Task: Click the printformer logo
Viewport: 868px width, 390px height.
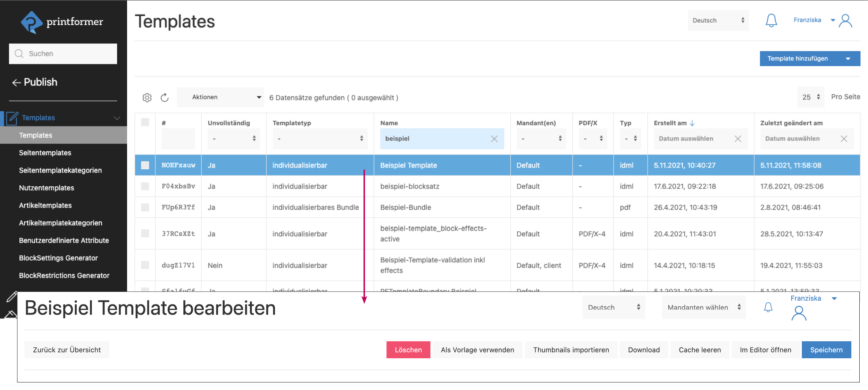Action: tap(62, 22)
